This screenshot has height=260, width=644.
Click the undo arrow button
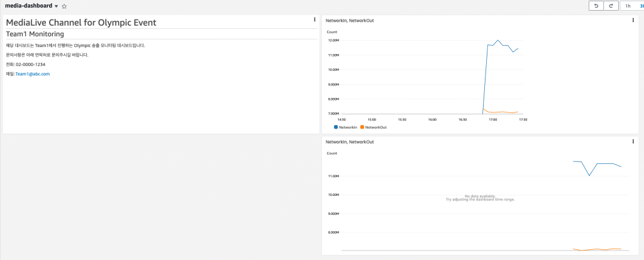(596, 6)
